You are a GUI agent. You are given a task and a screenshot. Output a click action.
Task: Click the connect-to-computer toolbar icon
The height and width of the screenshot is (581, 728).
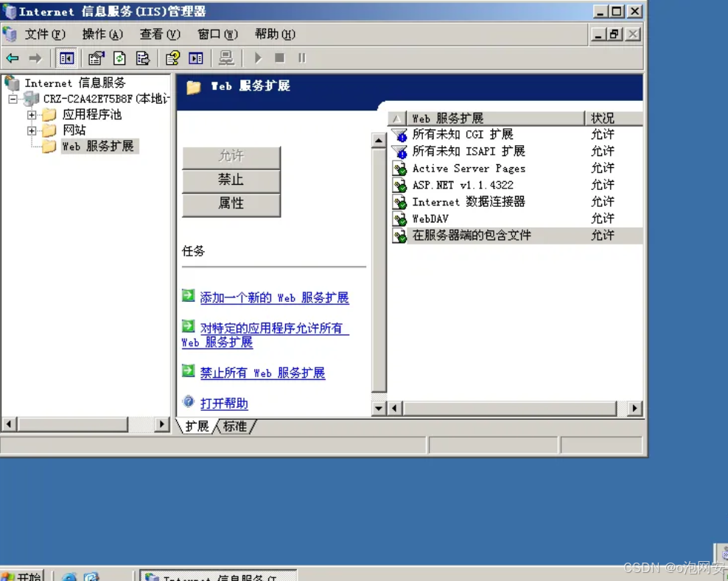click(226, 58)
